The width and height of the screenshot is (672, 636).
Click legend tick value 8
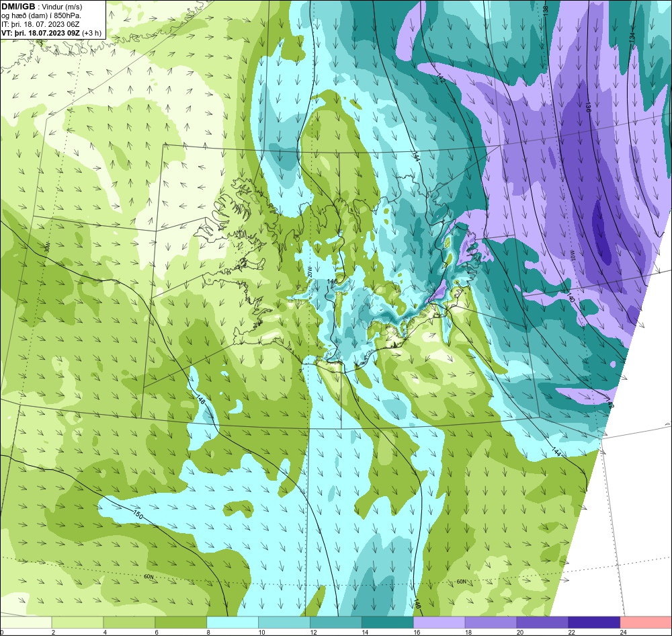click(x=208, y=632)
